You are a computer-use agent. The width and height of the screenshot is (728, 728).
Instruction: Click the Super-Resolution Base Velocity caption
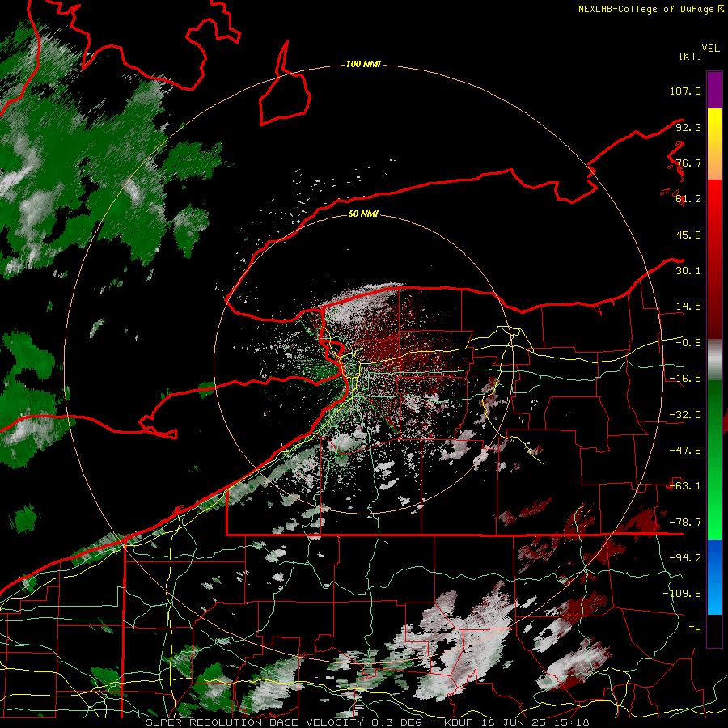pyautogui.click(x=368, y=722)
